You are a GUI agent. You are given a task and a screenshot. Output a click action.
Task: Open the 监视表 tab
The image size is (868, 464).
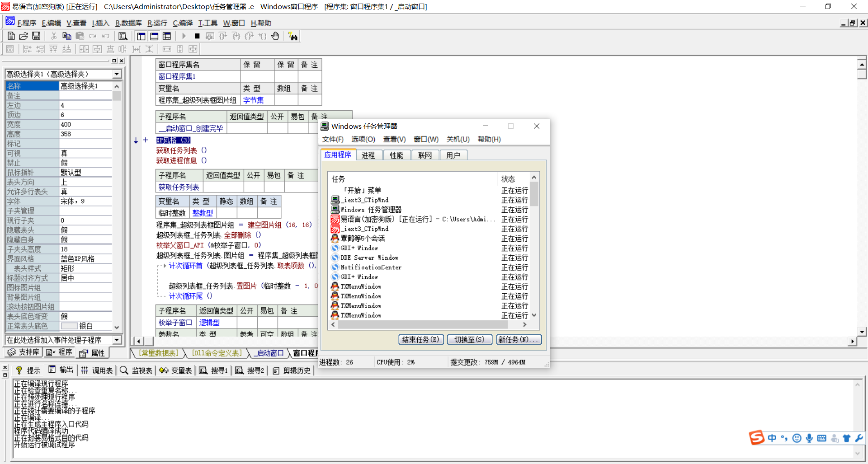(136, 370)
